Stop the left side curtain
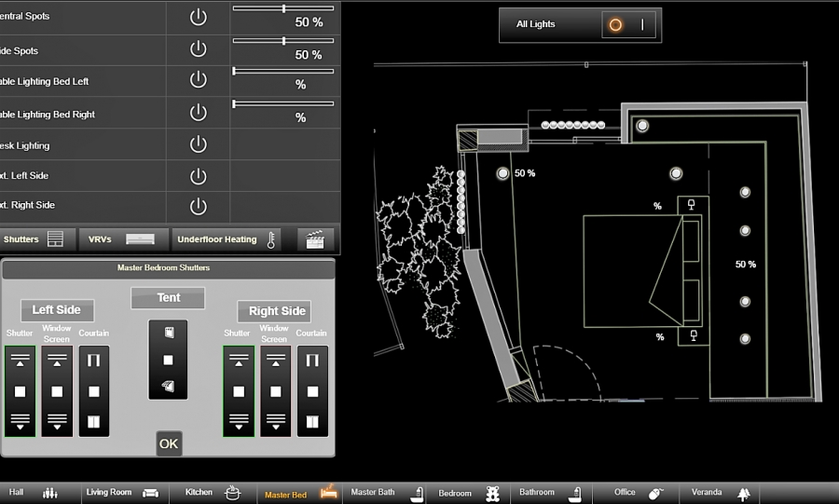Screen dimensions: 839x504 [x=93, y=392]
